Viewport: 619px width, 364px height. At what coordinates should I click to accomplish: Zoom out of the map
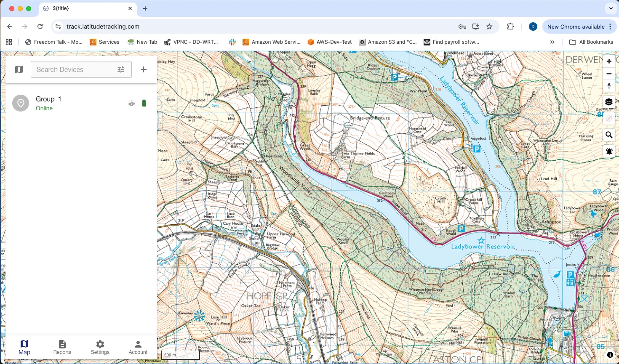tap(609, 74)
